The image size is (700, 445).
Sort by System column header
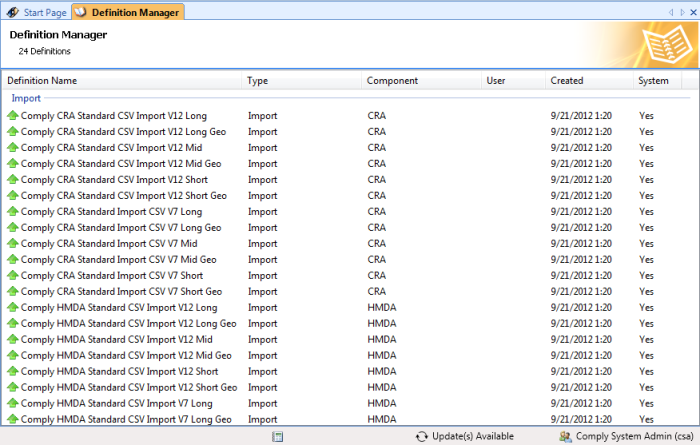click(x=657, y=81)
